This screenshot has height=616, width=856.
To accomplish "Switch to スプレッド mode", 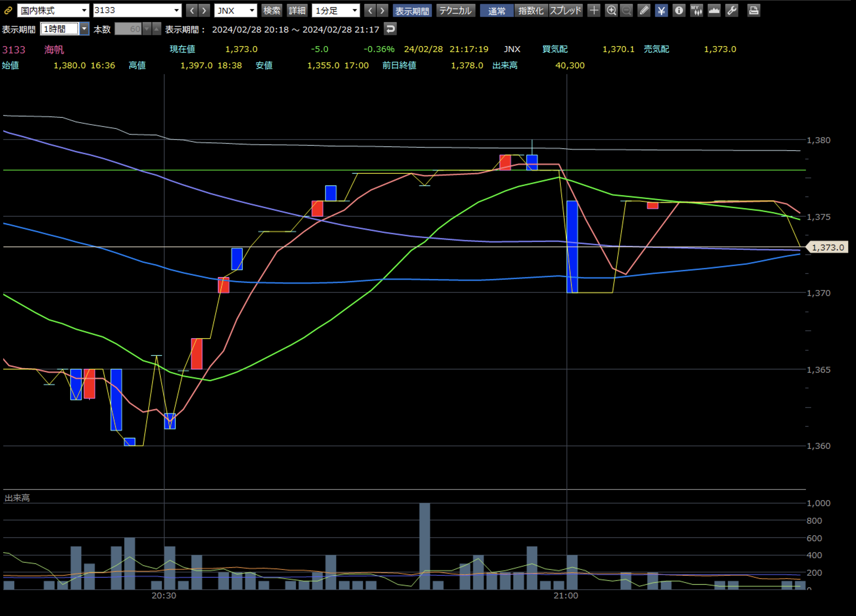I will (x=565, y=10).
